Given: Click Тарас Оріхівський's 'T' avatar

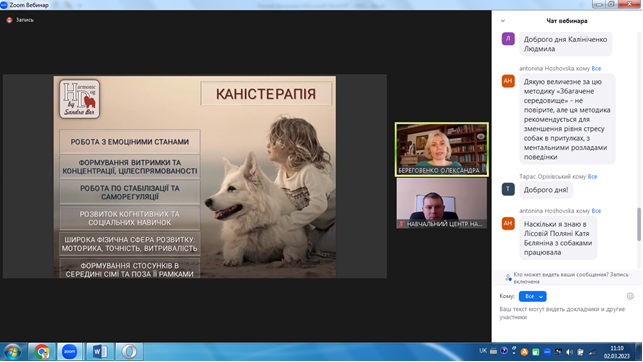Looking at the screenshot, I should 508,189.
